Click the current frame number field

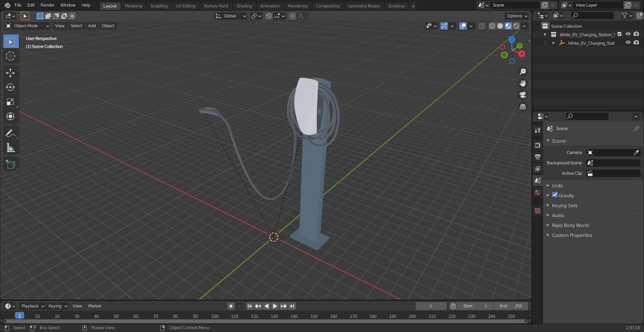tap(431, 306)
